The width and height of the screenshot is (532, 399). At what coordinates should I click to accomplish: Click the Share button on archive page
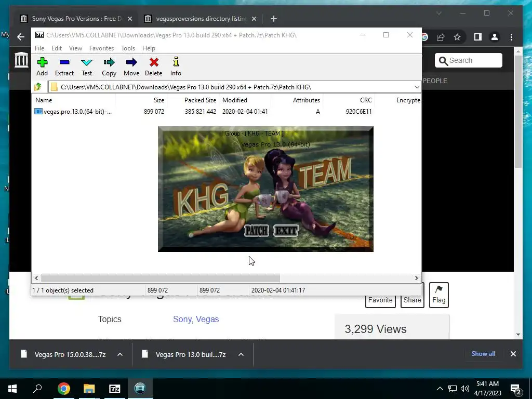(412, 300)
